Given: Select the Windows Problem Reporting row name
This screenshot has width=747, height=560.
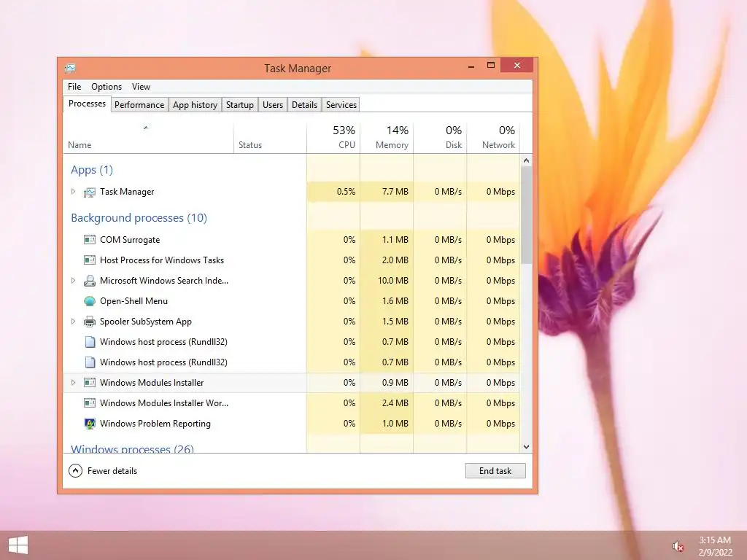Looking at the screenshot, I should 155,424.
